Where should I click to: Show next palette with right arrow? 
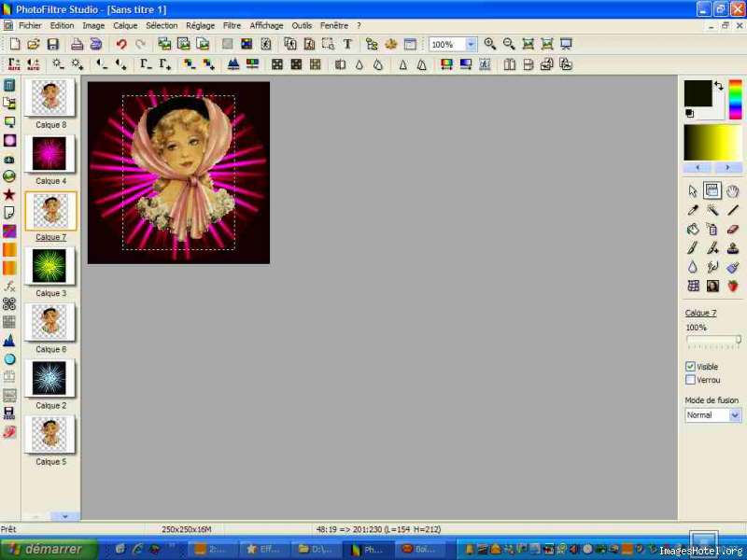727,168
